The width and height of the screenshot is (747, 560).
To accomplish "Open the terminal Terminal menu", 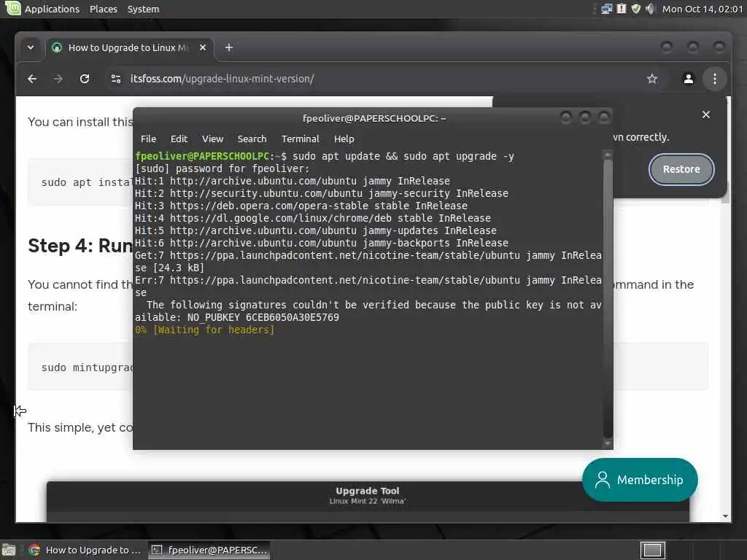I will [300, 139].
